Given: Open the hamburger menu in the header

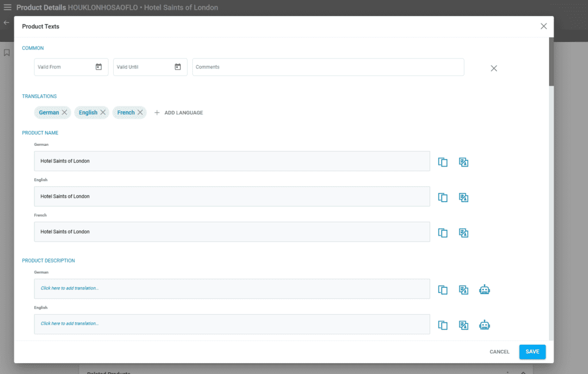Looking at the screenshot, I should click(x=7, y=7).
